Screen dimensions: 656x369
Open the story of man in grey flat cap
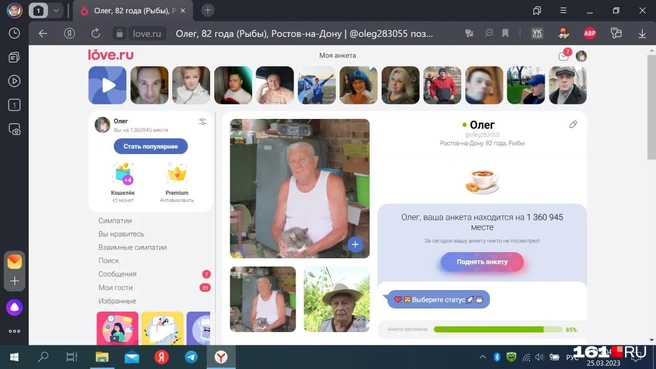click(x=568, y=85)
